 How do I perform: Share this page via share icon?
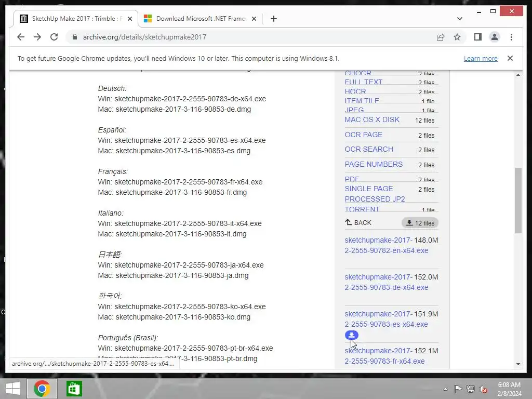click(x=441, y=37)
